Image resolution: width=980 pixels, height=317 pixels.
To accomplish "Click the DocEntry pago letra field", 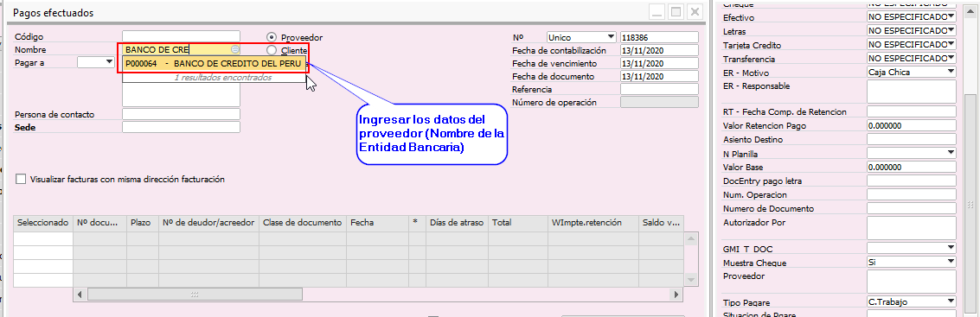I will [912, 181].
